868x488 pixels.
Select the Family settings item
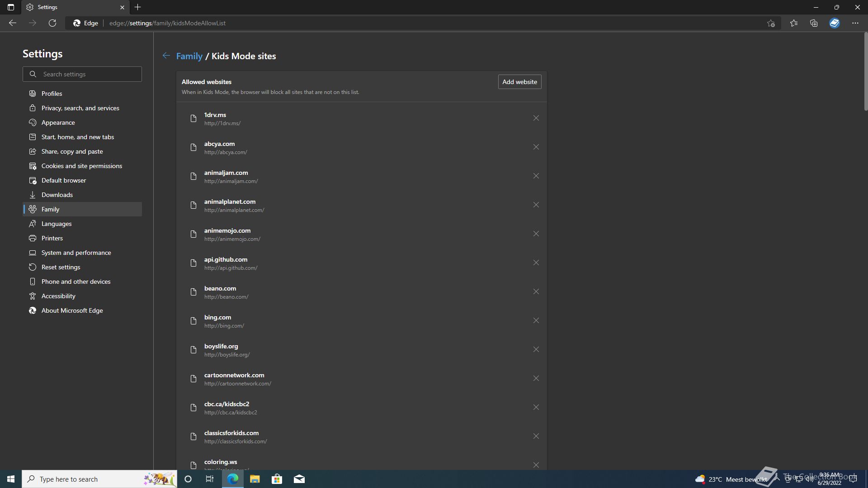(82, 209)
